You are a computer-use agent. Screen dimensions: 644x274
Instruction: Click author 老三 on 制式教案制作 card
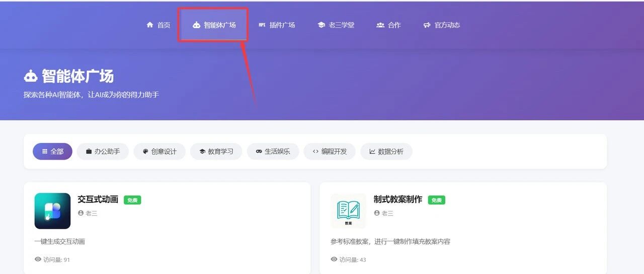pyautogui.click(x=387, y=213)
